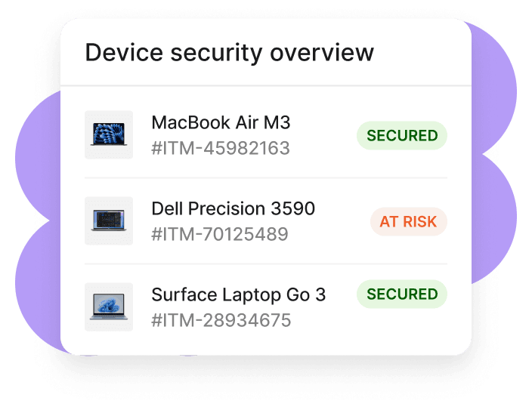Open the Dell Precision 3590 device name
The image size is (532, 410).
click(x=234, y=208)
